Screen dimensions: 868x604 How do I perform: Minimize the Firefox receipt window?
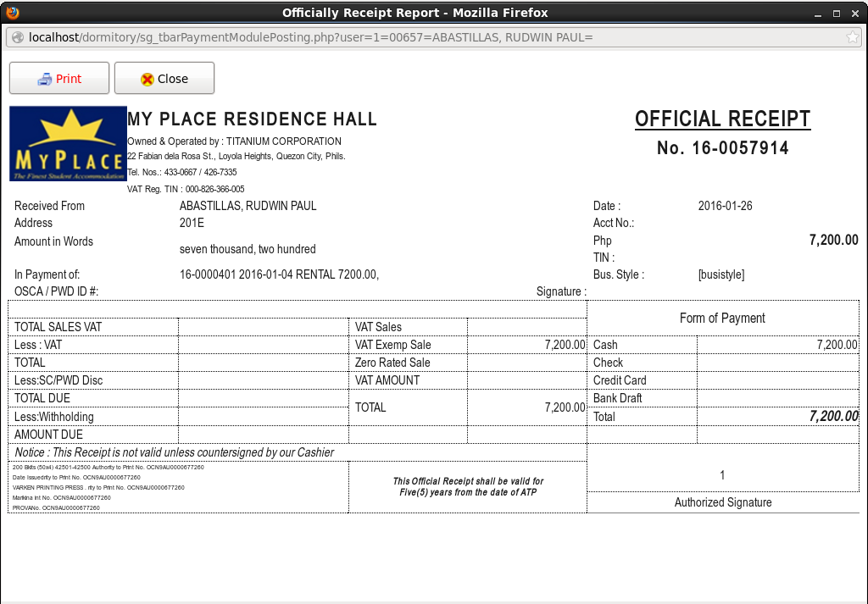[818, 13]
